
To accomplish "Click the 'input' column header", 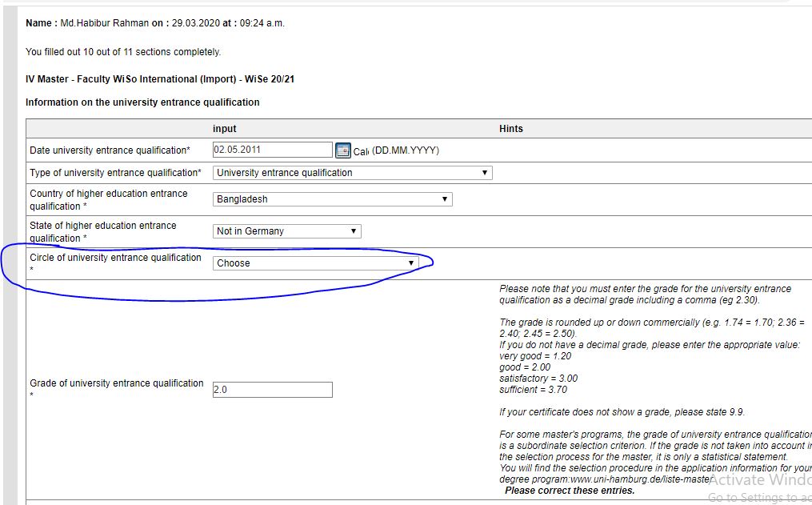I will pos(224,129).
